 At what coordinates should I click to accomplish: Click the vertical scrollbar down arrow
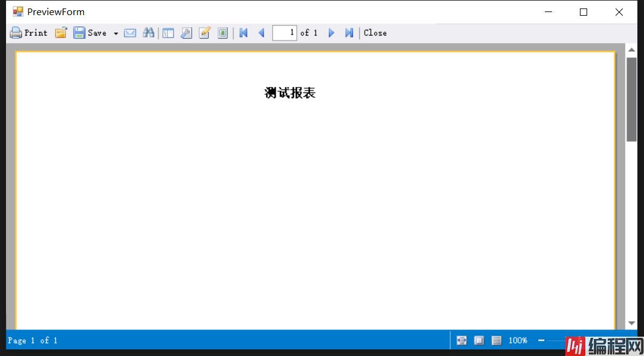[x=631, y=323]
